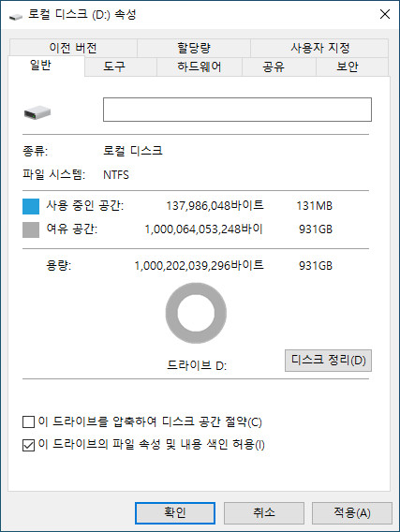Image resolution: width=400 pixels, height=532 pixels.
Task: Click the blue used space color swatch
Action: point(31,206)
